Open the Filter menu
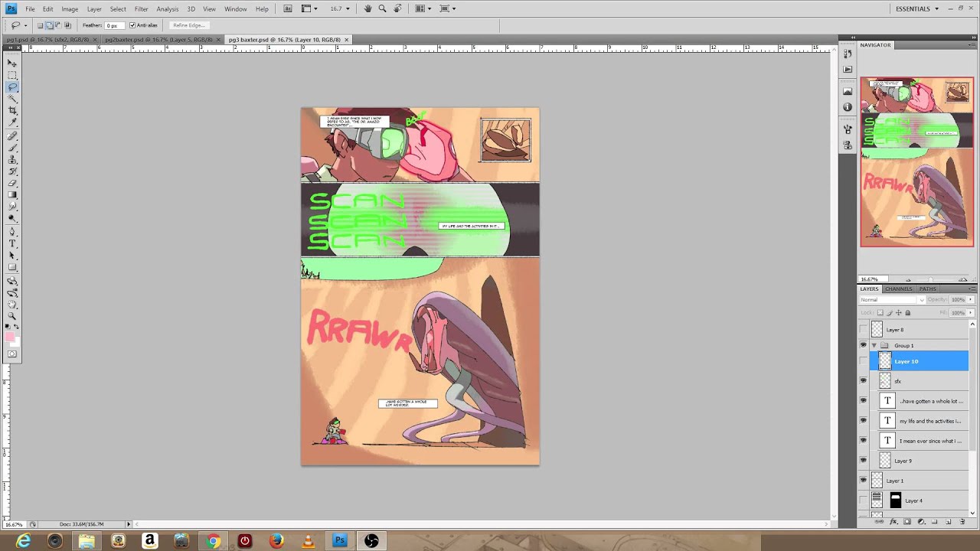Screen dimensions: 980x551 pyautogui.click(x=141, y=8)
